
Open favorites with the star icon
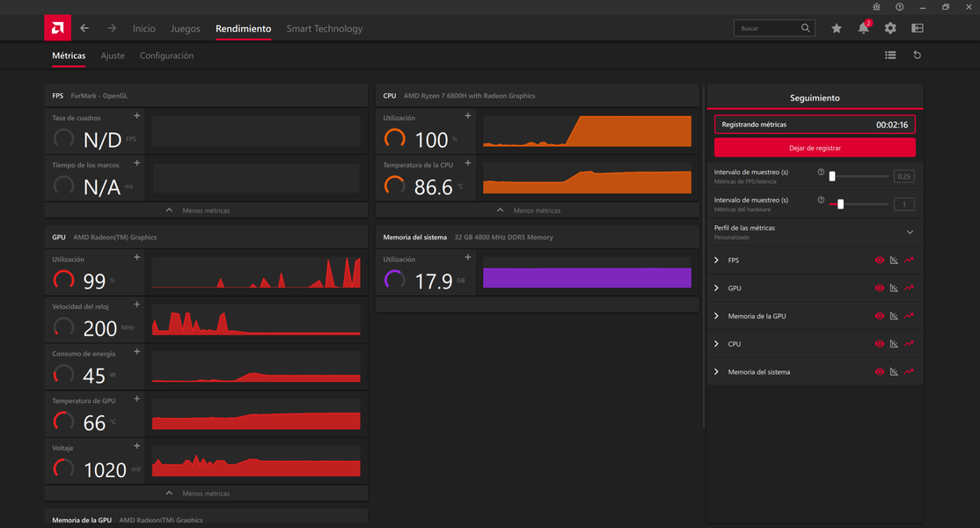[837, 28]
